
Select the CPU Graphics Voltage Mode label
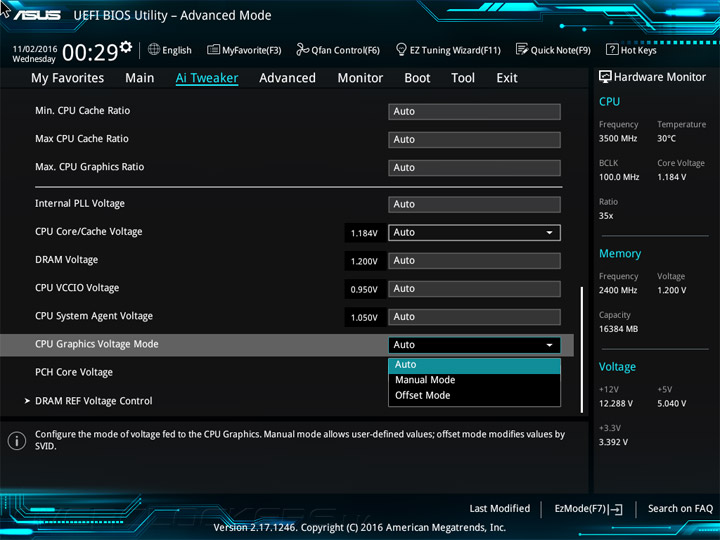[96, 344]
